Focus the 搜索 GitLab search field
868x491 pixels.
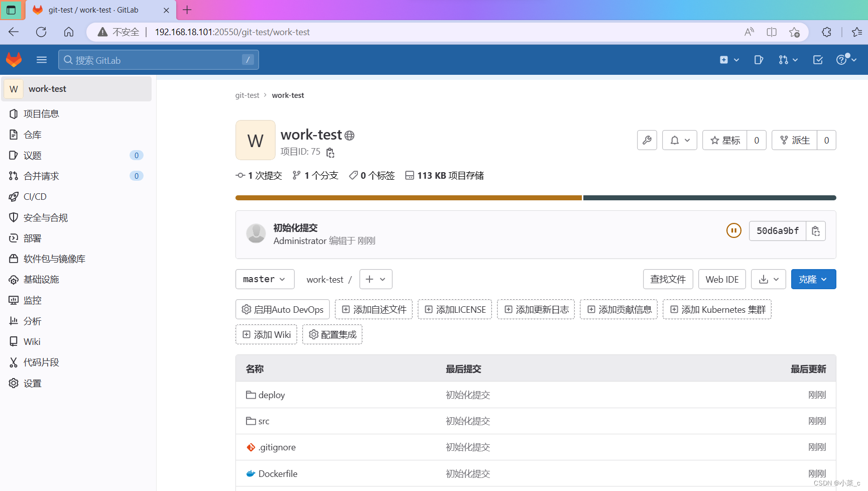click(x=158, y=60)
